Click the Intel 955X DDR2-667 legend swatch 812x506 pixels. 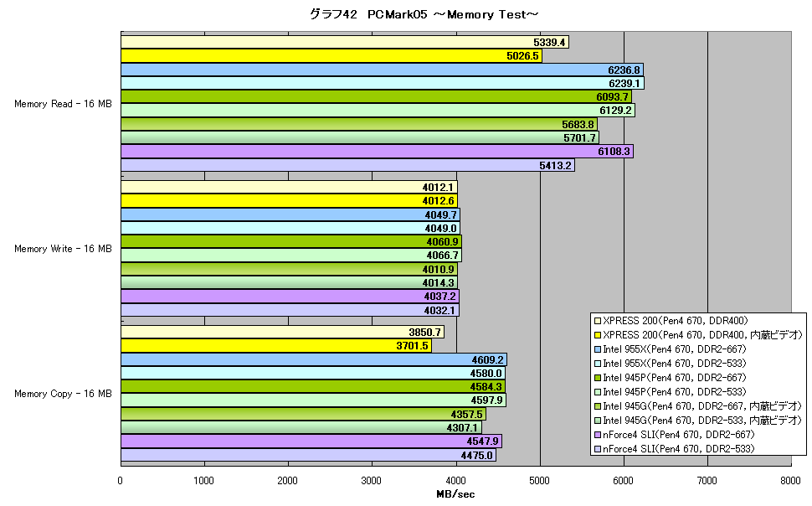(x=597, y=349)
